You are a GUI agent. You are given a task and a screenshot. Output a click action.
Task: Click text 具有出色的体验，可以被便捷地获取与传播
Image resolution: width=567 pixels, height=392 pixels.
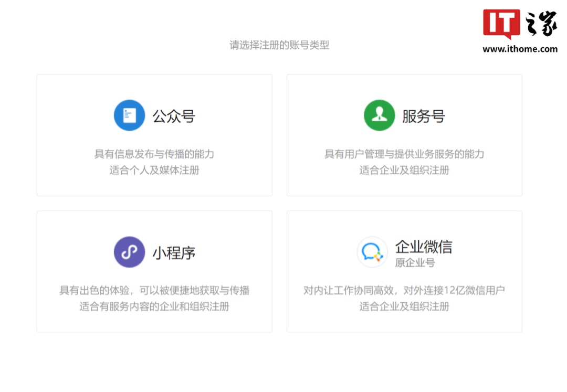tap(154, 290)
